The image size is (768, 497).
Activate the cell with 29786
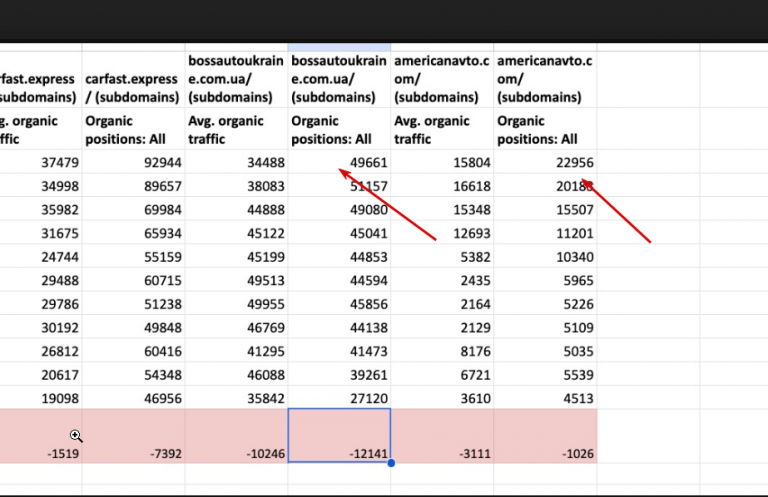tap(41, 304)
